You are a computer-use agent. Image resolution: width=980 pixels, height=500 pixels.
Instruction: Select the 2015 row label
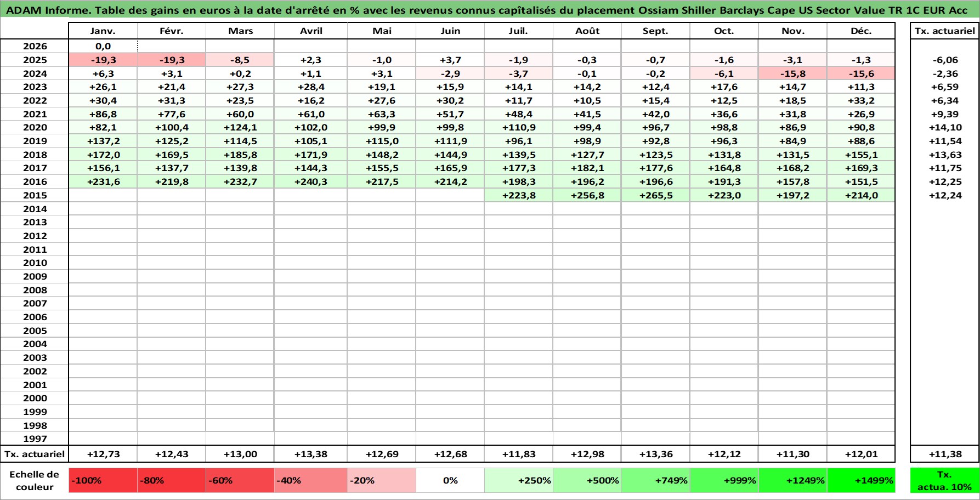[35, 195]
